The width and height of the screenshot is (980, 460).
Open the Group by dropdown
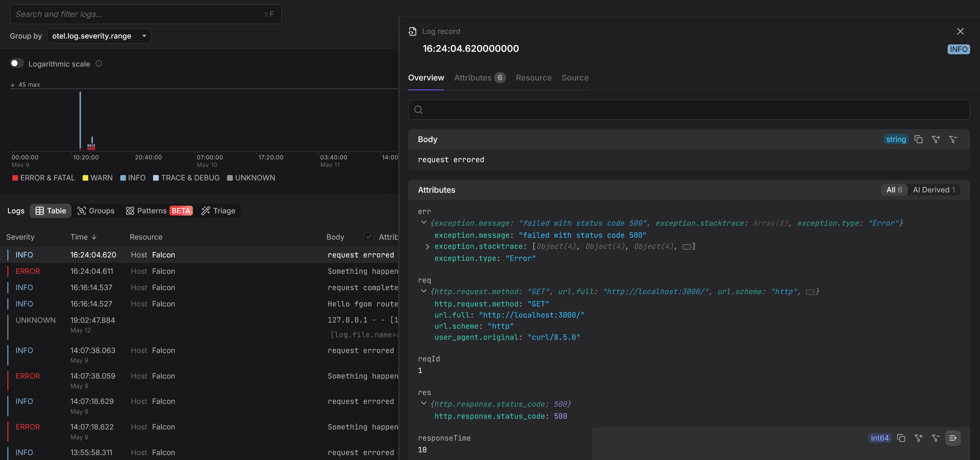click(x=99, y=36)
